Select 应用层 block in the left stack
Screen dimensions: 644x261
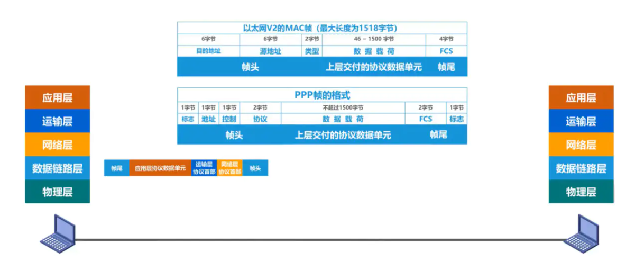(57, 97)
